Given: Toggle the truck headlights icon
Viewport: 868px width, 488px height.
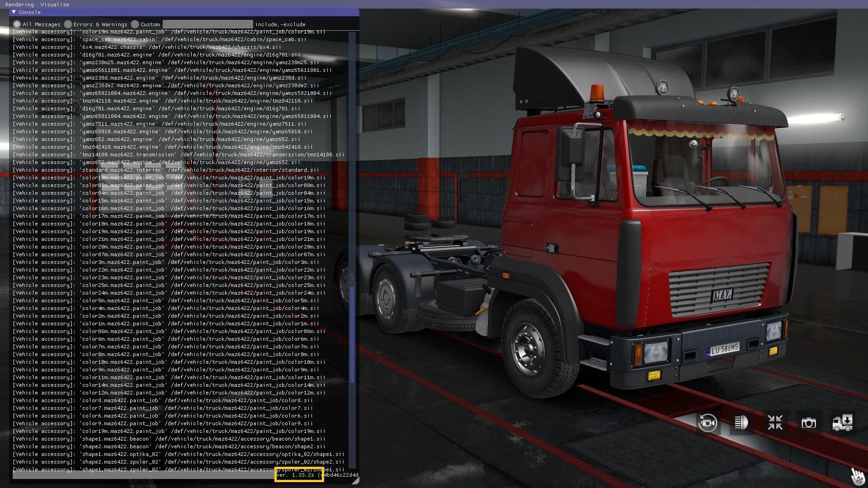Looking at the screenshot, I should (x=741, y=423).
